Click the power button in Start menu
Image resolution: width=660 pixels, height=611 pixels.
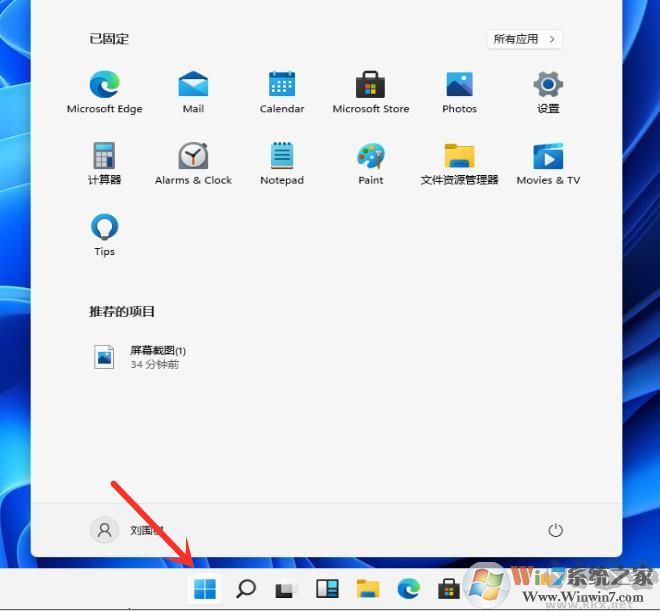click(556, 530)
